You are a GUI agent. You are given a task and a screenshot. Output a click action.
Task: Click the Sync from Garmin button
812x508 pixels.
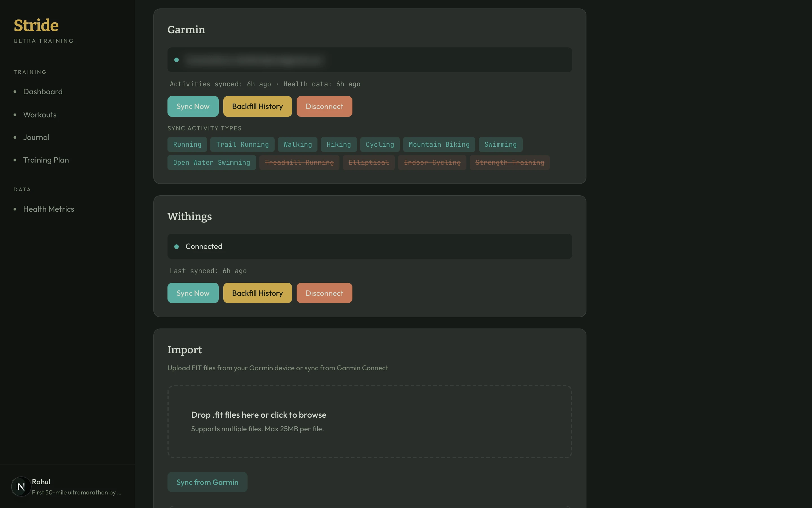(x=207, y=482)
